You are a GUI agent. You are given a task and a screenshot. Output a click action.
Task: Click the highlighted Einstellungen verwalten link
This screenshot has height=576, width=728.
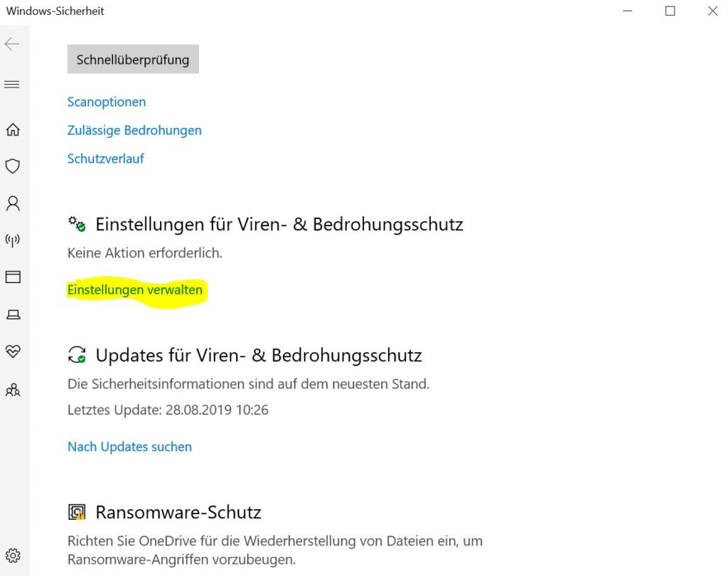134,290
